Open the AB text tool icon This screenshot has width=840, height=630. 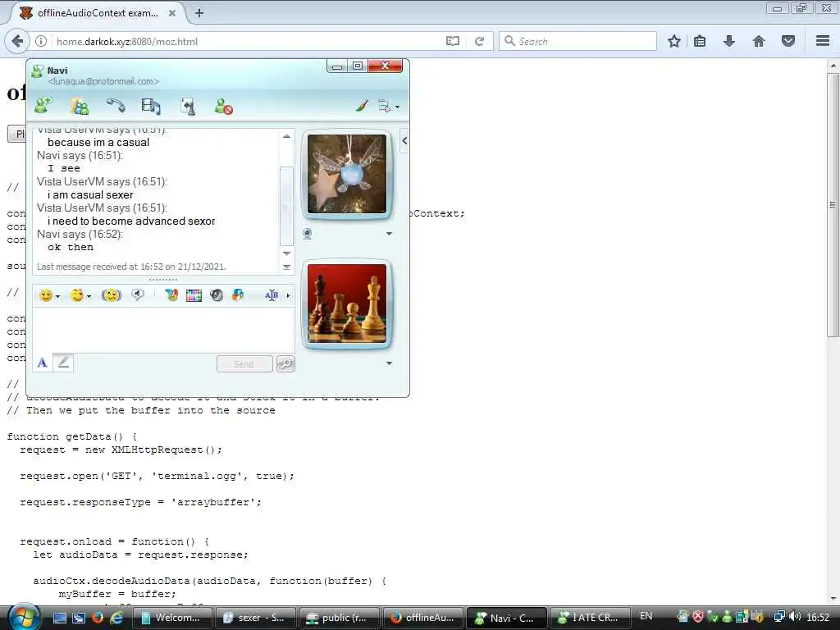272,295
